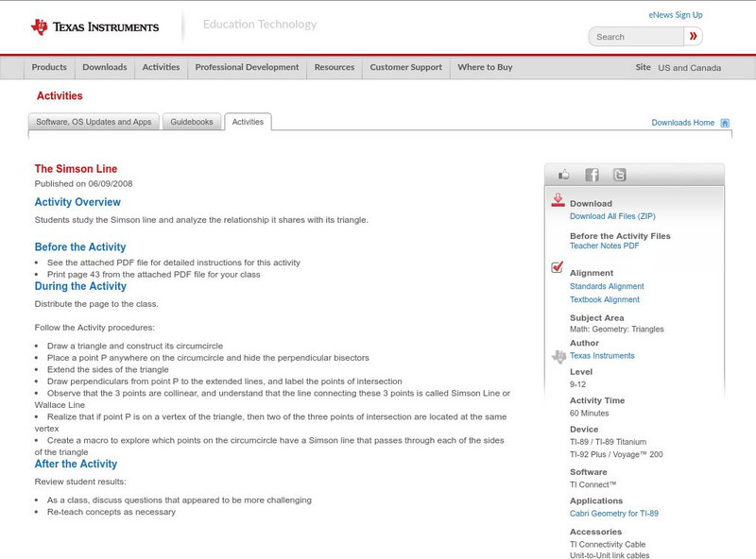The image size is (756, 559).
Task: Share the activity using the Twitter icon
Action: (622, 174)
